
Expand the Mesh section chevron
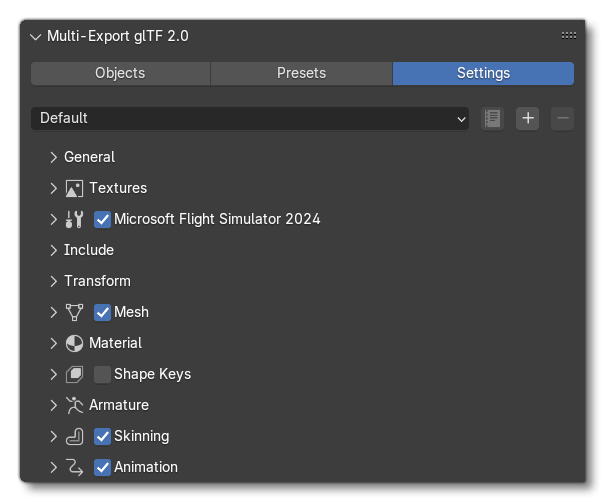(53, 313)
